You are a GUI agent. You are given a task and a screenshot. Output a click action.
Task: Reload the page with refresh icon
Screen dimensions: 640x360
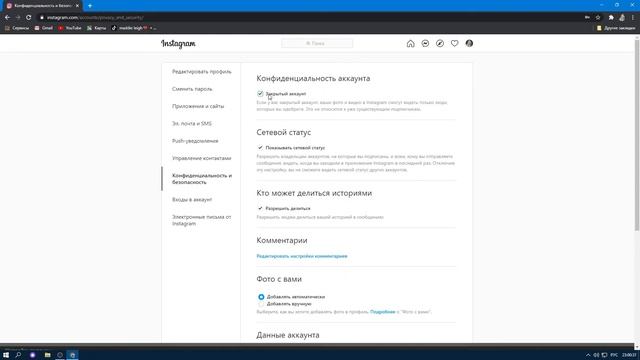pyautogui.click(x=29, y=18)
